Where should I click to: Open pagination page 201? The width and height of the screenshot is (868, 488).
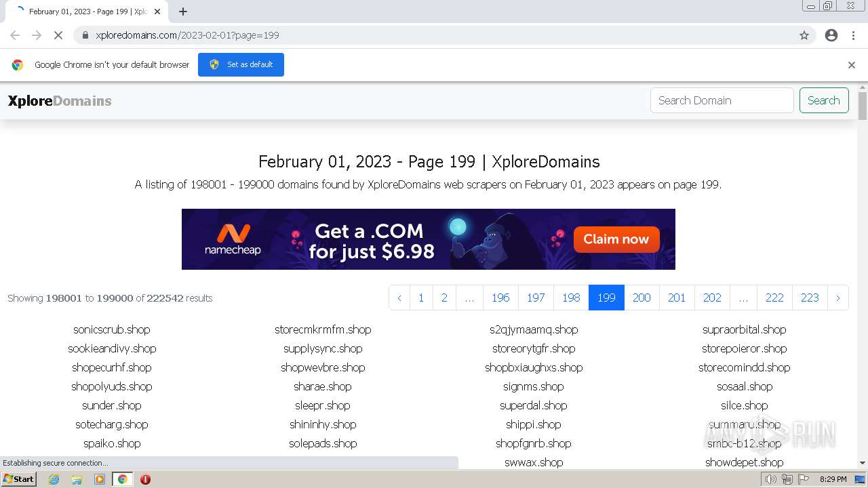pyautogui.click(x=677, y=298)
